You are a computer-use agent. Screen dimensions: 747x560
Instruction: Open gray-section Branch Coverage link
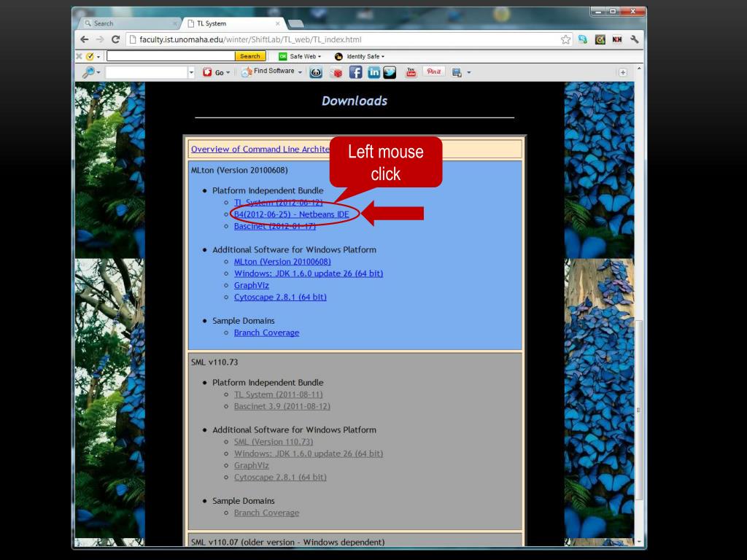pos(267,513)
